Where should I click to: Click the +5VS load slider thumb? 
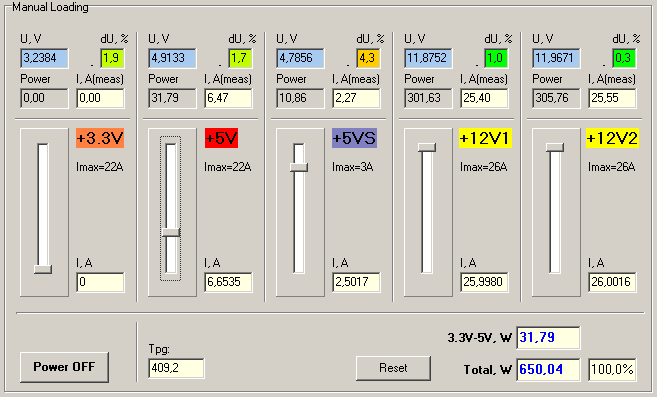(299, 167)
